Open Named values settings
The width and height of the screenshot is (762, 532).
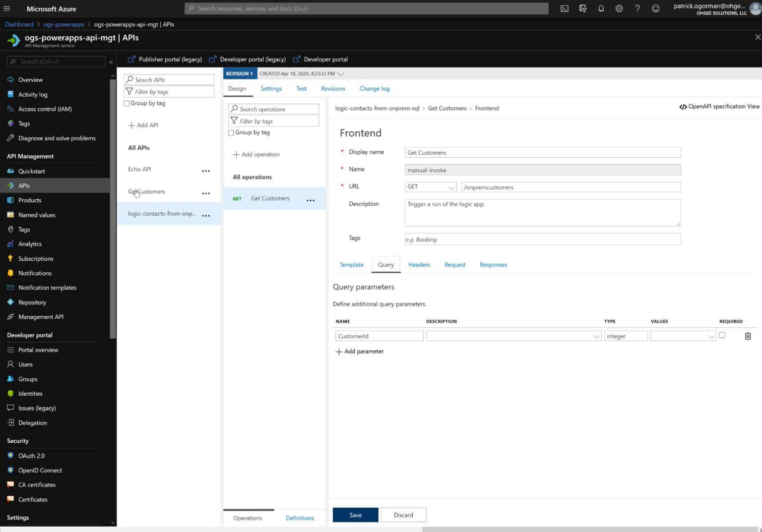[37, 215]
